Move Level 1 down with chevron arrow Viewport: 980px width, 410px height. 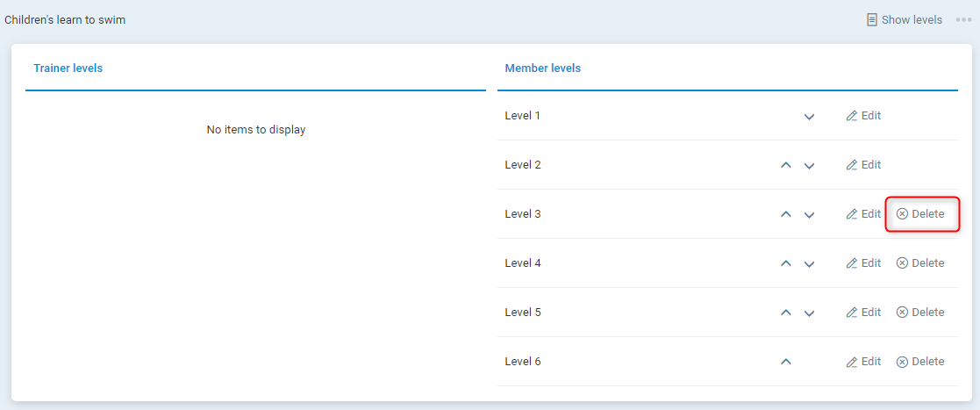tap(809, 117)
